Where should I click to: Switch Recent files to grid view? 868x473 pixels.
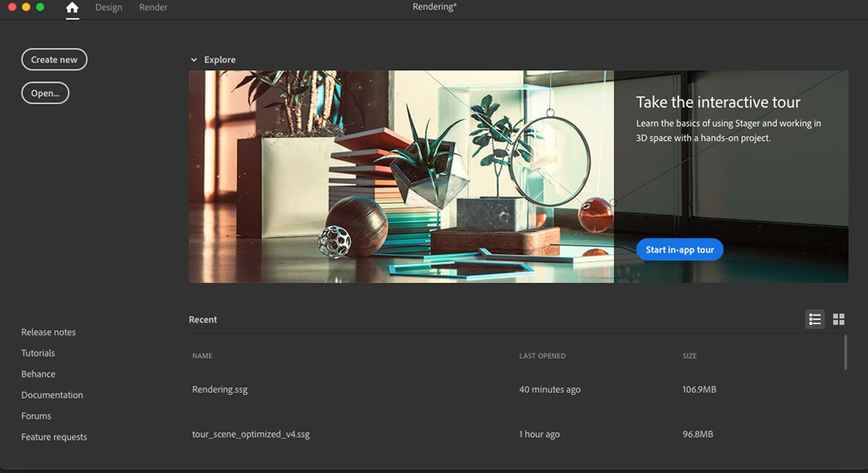point(838,319)
